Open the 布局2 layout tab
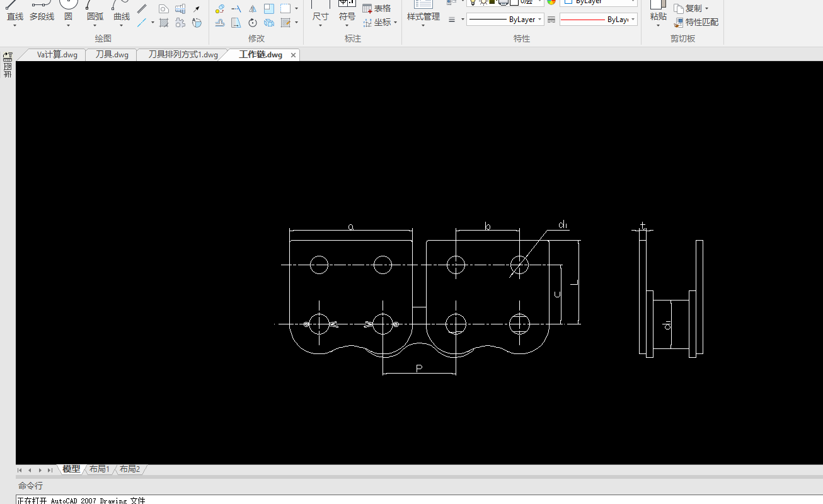Viewport: 823px width, 504px height. click(130, 469)
